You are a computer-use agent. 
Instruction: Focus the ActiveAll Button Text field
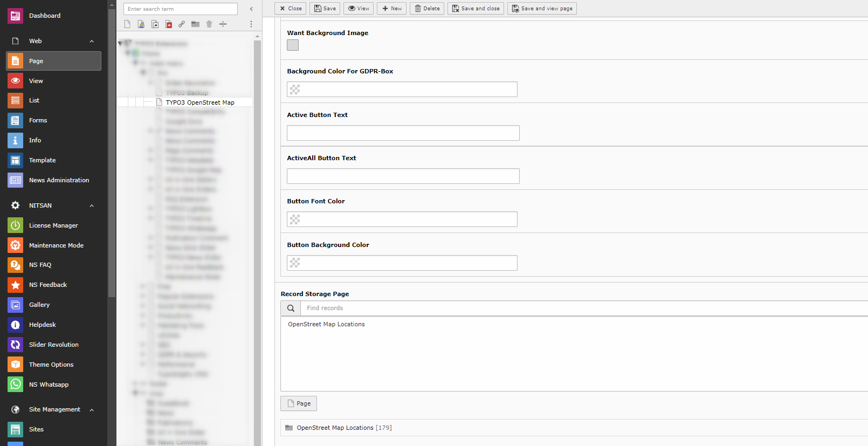click(x=403, y=176)
